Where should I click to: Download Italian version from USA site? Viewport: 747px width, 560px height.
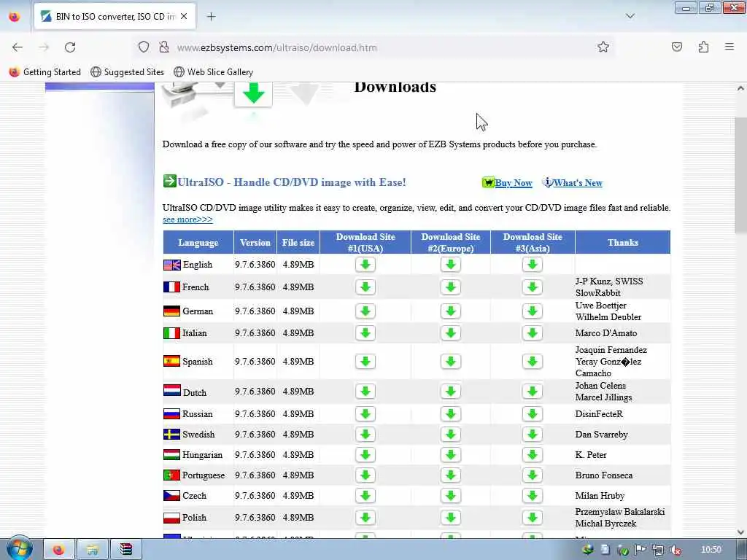point(365,333)
